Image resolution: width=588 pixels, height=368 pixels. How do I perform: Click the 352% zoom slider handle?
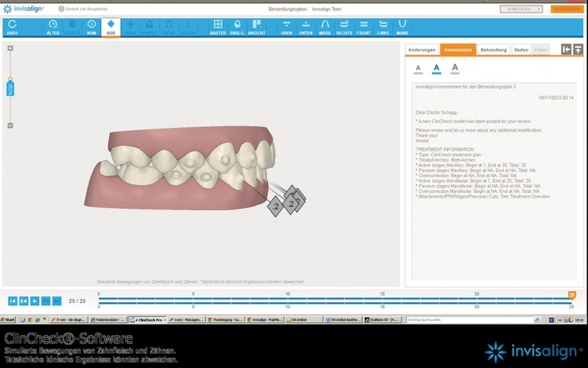(x=10, y=87)
